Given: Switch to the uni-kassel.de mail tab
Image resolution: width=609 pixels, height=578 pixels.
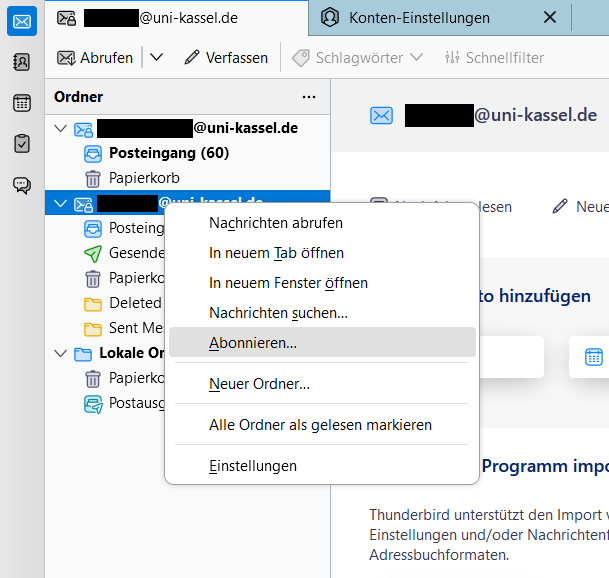Looking at the screenshot, I should point(177,18).
